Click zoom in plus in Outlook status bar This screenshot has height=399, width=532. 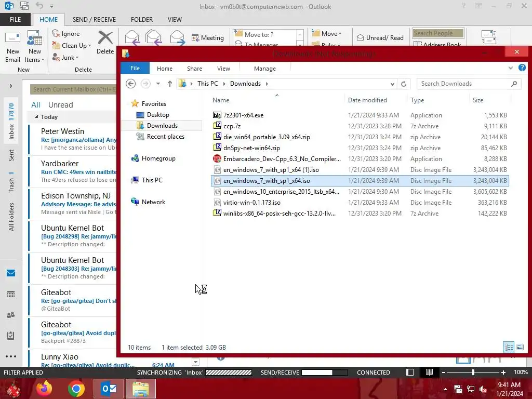[x=503, y=372]
